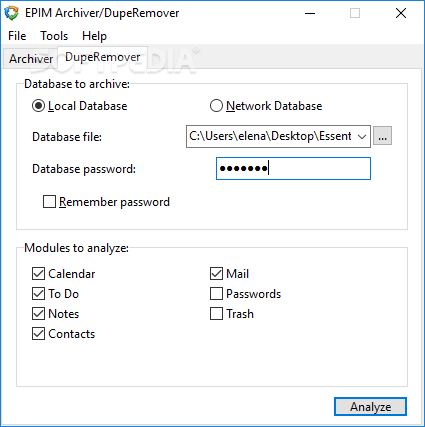Uncheck the To Do module
This screenshot has width=425, height=427.
tap(38, 294)
